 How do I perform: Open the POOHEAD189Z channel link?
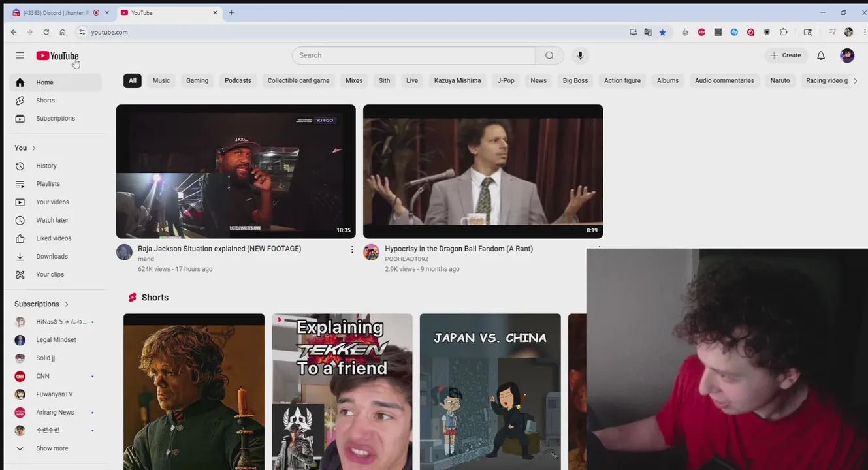point(407,259)
